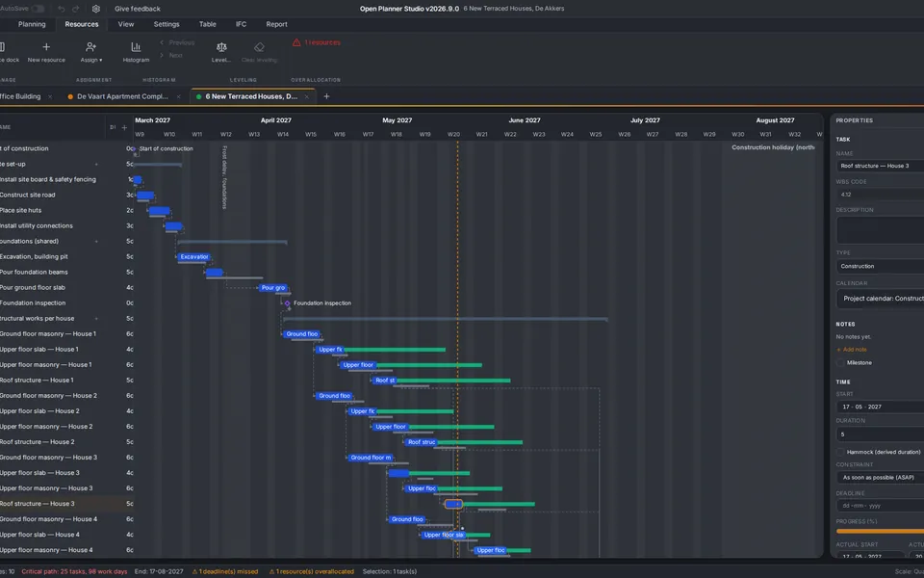Select the 'Pour gro' Gantt bar
The width and height of the screenshot is (924, 578).
coord(272,288)
